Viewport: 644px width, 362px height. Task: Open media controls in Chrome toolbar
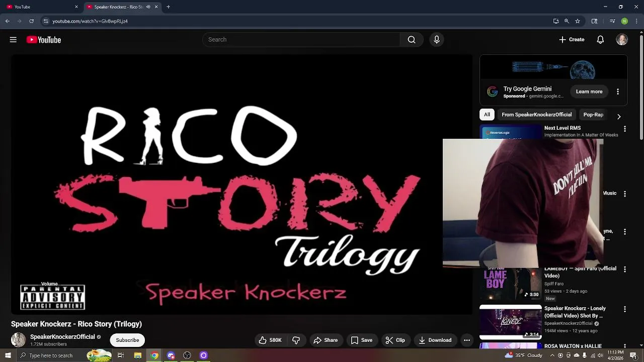click(612, 21)
